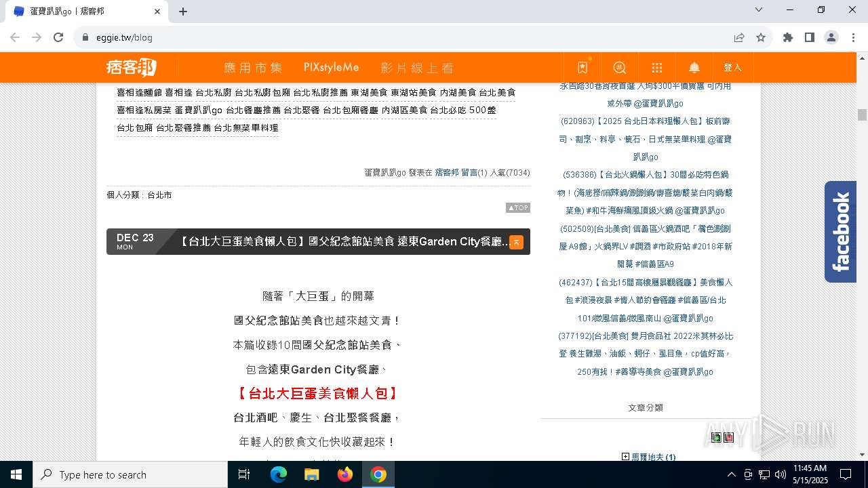This screenshot has width=868, height=488.
Task: Click the scrollbar down arrow
Action: [862, 455]
